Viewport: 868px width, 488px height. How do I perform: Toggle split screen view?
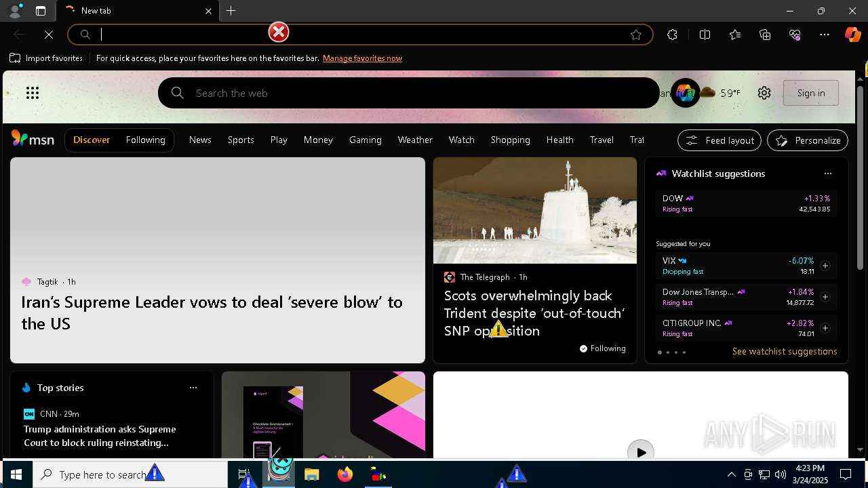(705, 35)
